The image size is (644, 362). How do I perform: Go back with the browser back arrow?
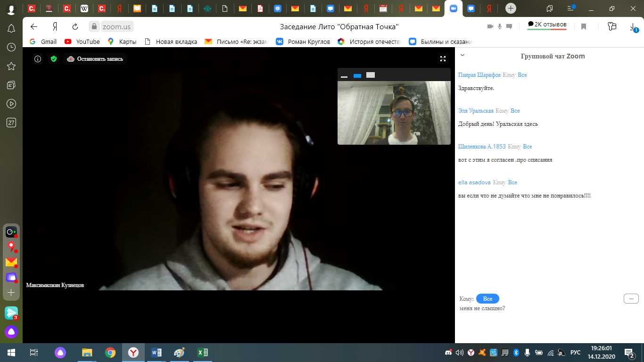[33, 26]
